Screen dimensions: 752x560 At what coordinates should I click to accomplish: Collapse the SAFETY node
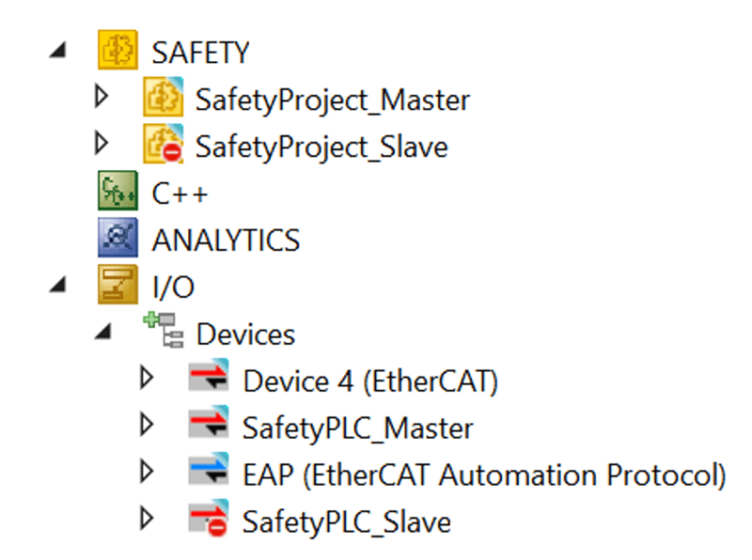tap(57, 50)
